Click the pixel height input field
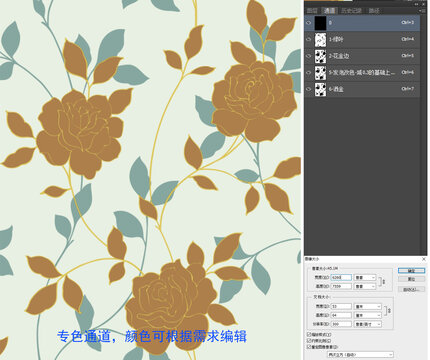Viewport: 430px width, 360px height. click(x=341, y=286)
